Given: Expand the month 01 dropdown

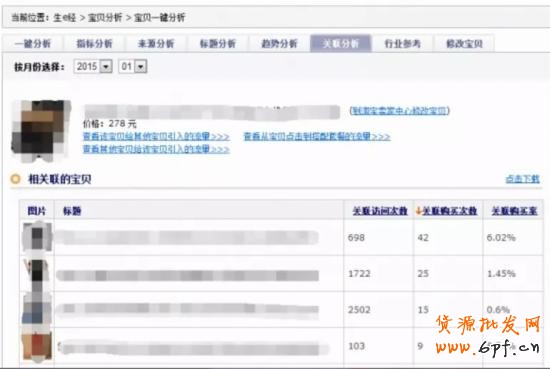Looking at the screenshot, I should [x=140, y=66].
